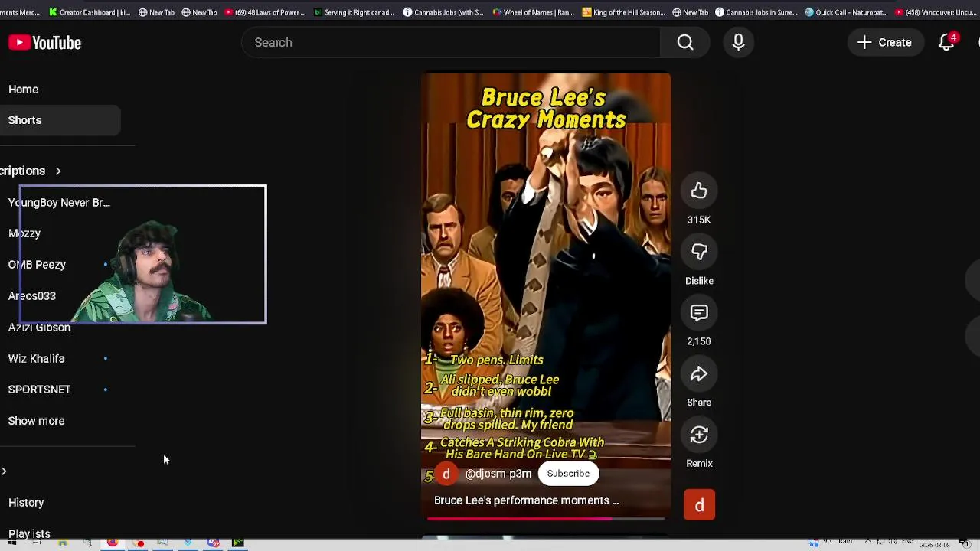Open Playlists in the sidebar
The image size is (980, 551).
pyautogui.click(x=29, y=534)
